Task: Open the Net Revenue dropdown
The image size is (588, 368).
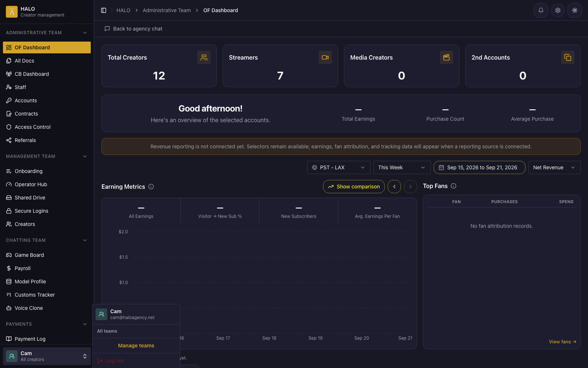Action: click(554, 167)
